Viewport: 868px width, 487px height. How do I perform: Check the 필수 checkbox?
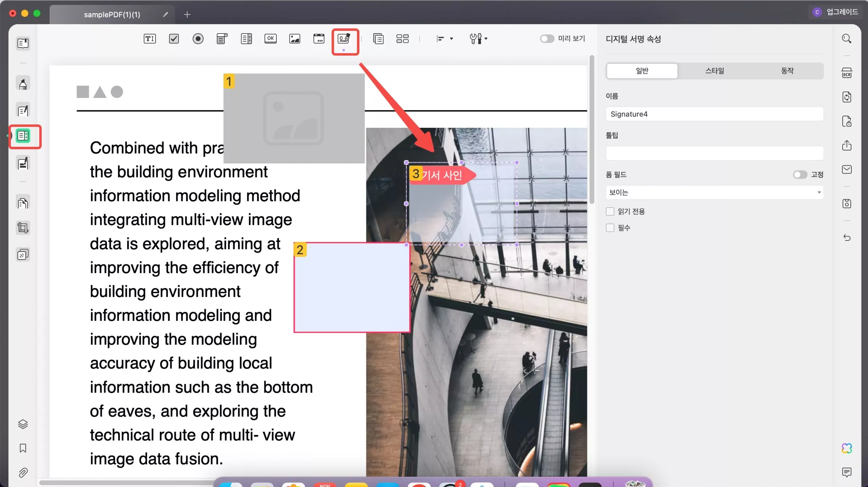click(610, 228)
